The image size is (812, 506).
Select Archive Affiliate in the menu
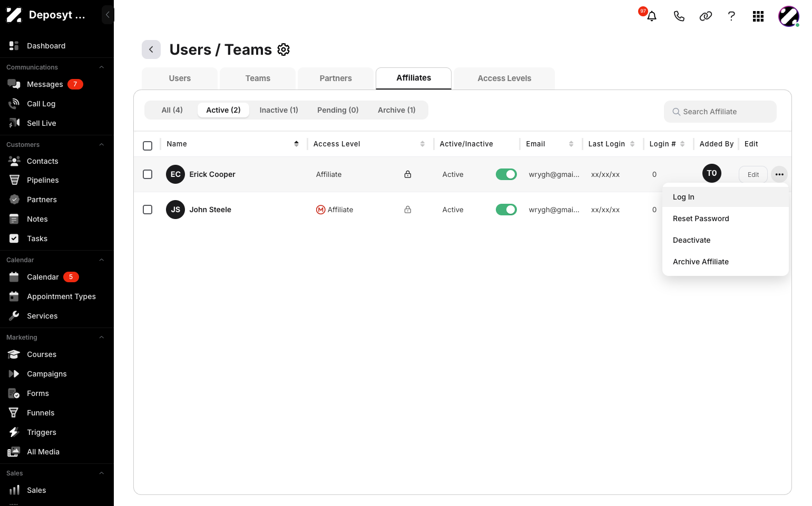pyautogui.click(x=726, y=262)
